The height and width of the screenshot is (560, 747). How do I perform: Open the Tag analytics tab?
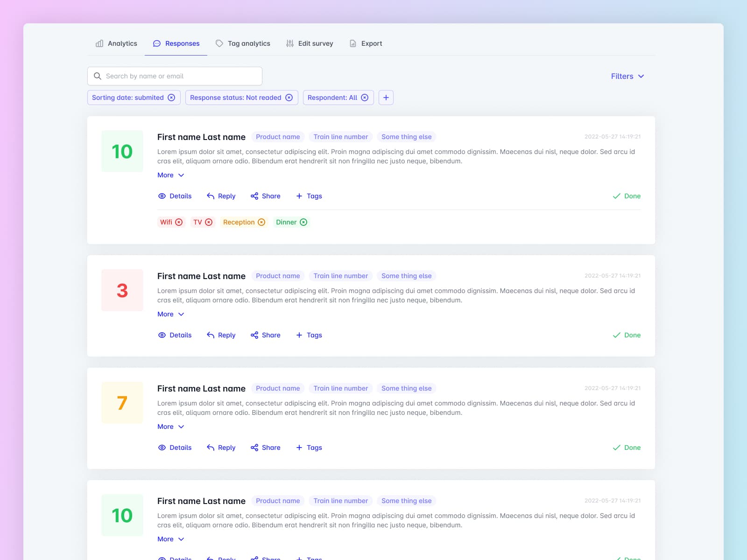pos(243,43)
